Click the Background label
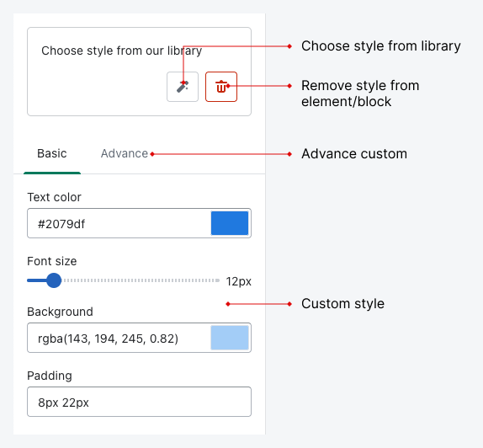Viewport: 483px width, 448px height. click(60, 312)
